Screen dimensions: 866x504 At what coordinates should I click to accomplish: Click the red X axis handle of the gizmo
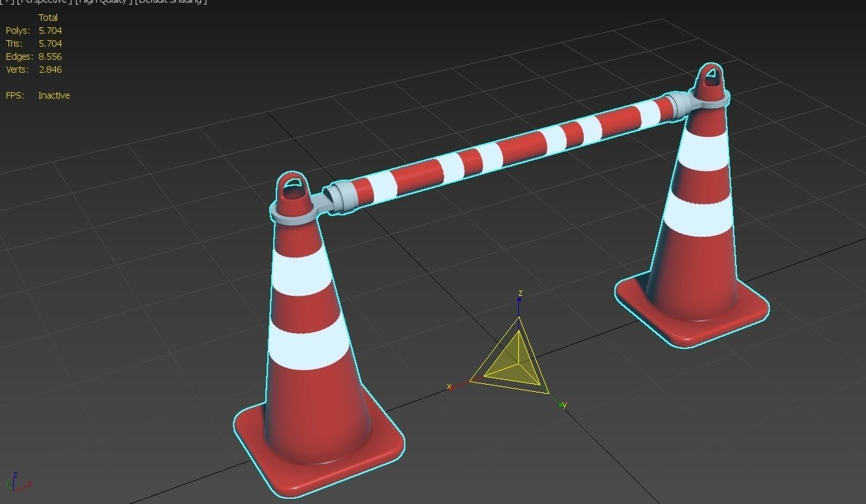452,387
